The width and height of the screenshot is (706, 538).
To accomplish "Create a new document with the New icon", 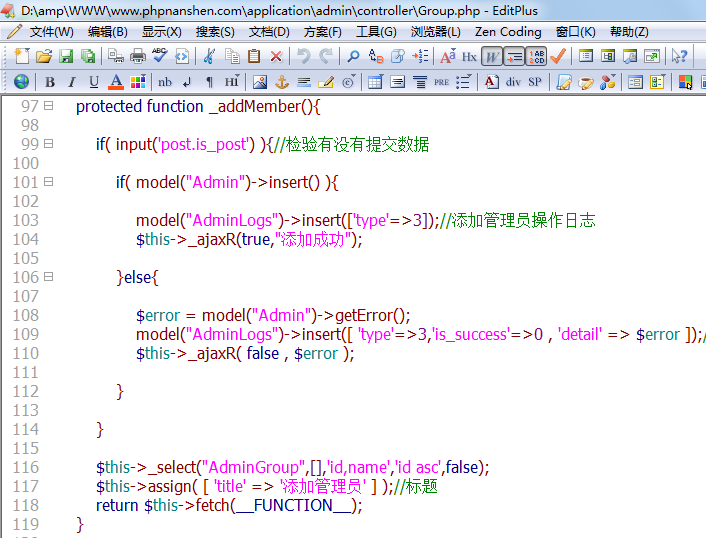I will click(21, 56).
